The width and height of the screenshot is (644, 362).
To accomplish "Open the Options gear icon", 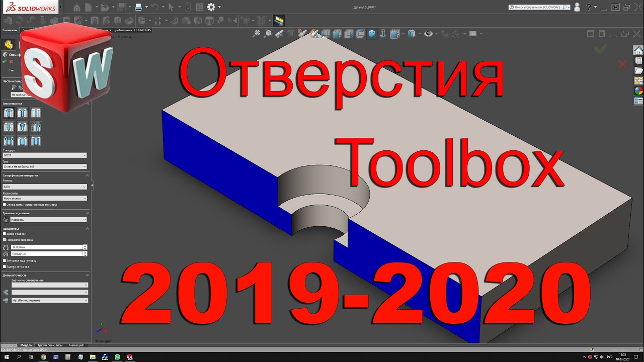I will 211,8.
